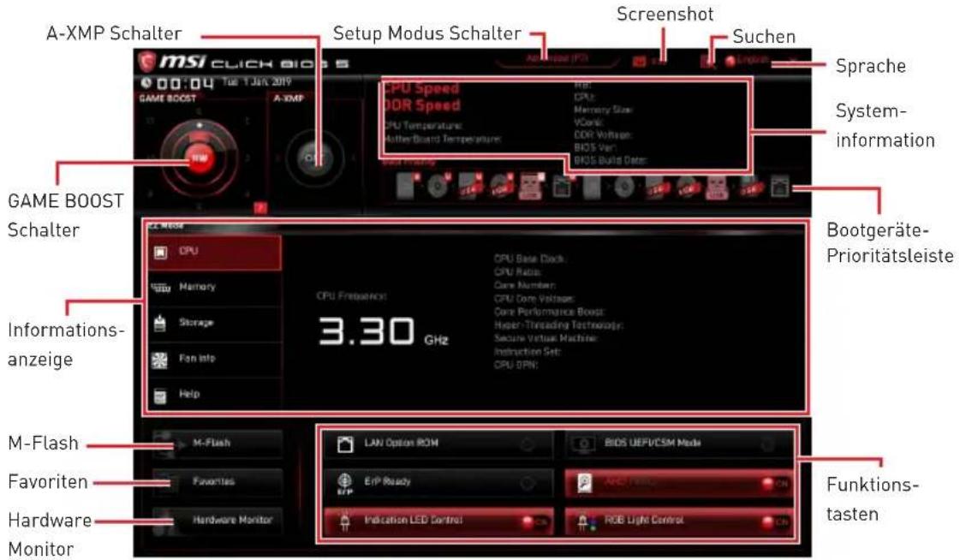Click the 00:04 system time
Image resolution: width=960 pixels, height=560 pixels.
[x=186, y=83]
